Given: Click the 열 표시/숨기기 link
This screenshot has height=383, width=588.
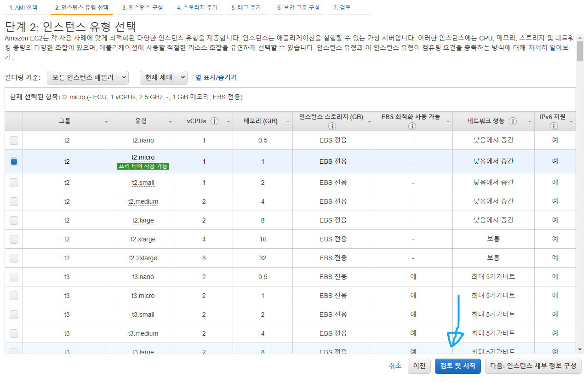Looking at the screenshot, I should [216, 78].
